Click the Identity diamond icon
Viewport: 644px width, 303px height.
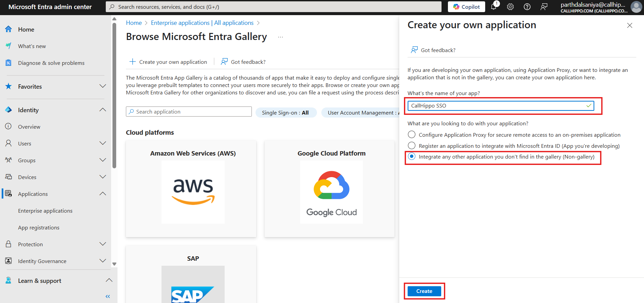(x=8, y=110)
